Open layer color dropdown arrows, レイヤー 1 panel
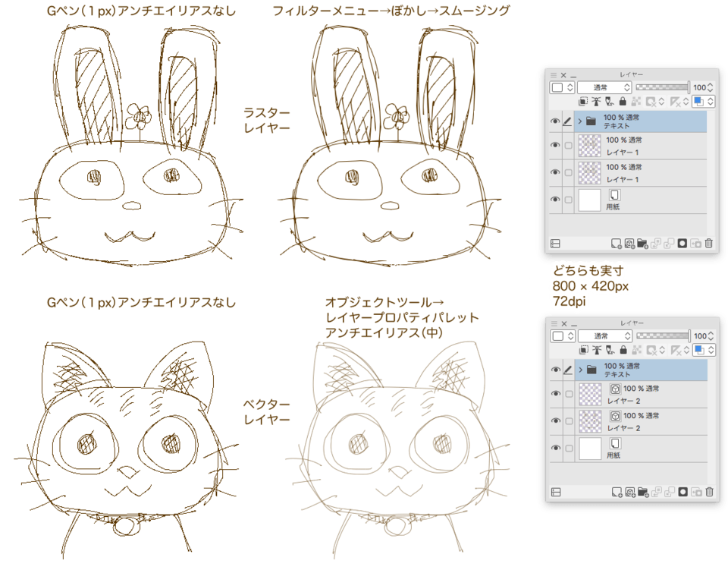 (711, 101)
